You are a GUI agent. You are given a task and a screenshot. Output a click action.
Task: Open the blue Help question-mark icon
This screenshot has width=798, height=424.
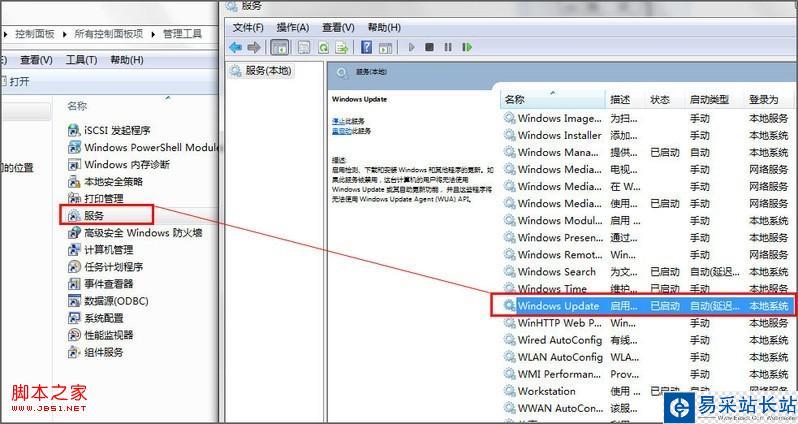pos(366,47)
